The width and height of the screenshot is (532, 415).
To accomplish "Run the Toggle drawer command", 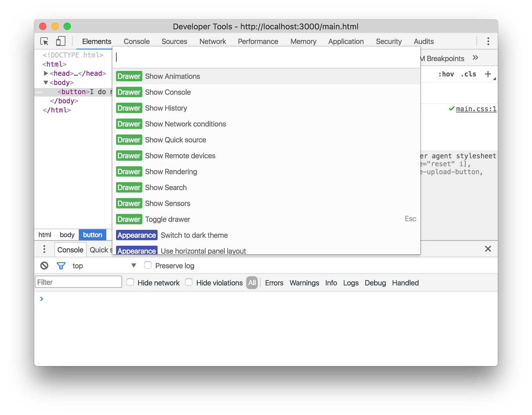I will 266,219.
